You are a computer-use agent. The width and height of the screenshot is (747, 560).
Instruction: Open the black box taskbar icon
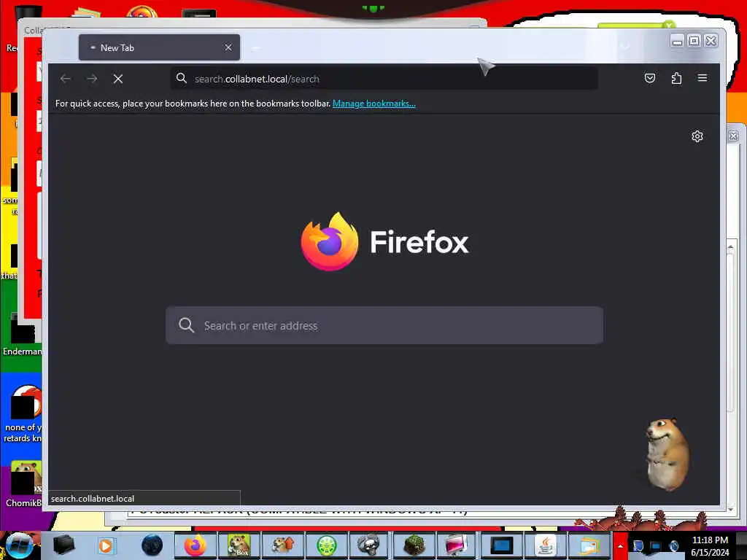coord(64,545)
